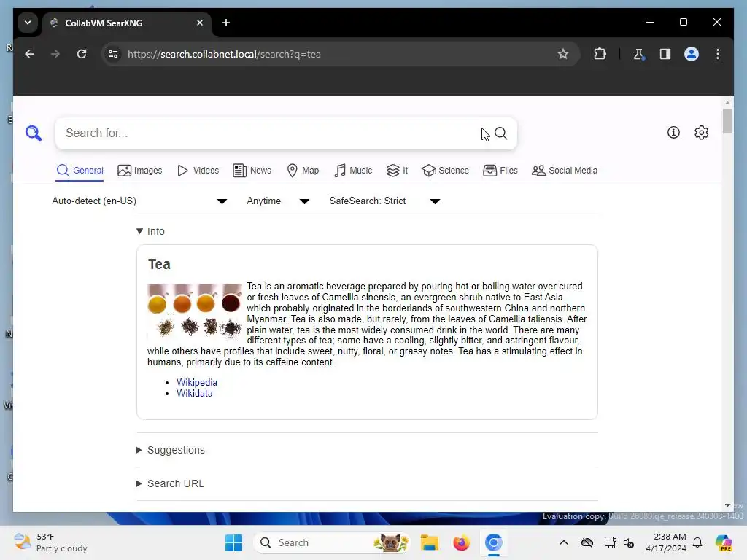
Task: Open the Wikipedia link for Tea
Action: [x=197, y=382]
